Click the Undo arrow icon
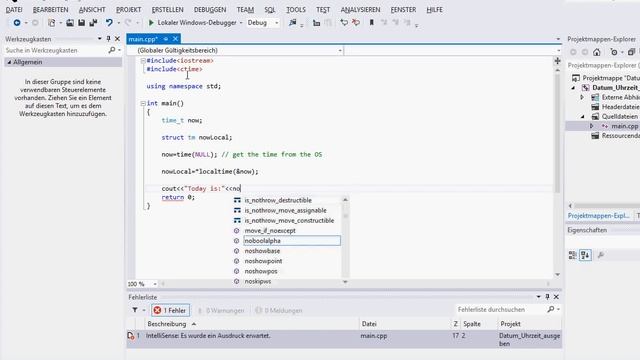Viewport: 640px width, 360px height. click(109, 23)
